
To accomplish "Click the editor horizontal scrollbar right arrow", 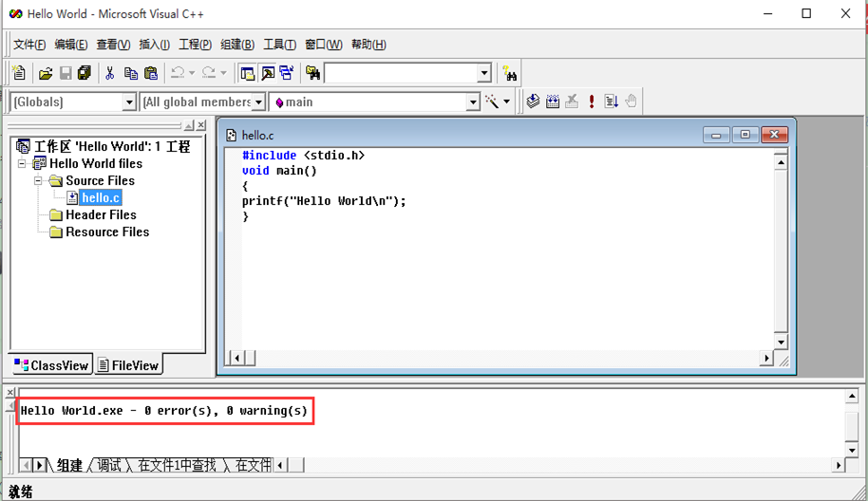I will [766, 359].
